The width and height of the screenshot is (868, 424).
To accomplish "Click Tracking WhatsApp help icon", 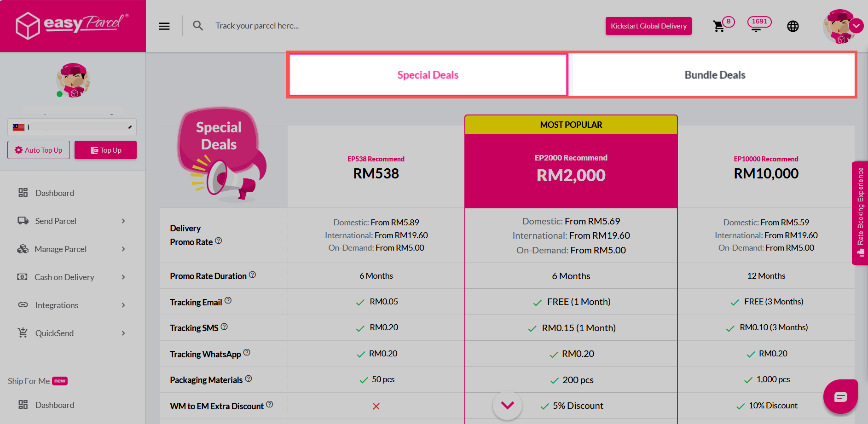I will point(247,353).
